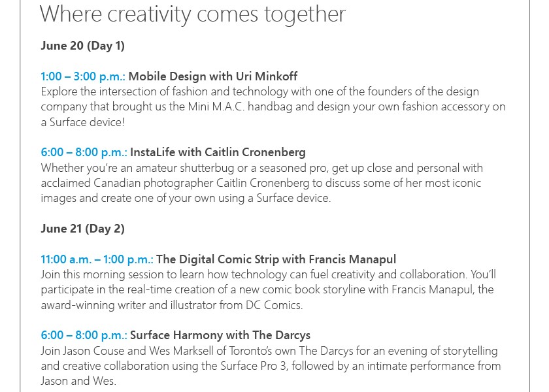Click the "June 20 (Day 1)" date heading
The image size is (549, 392).
pos(82,46)
